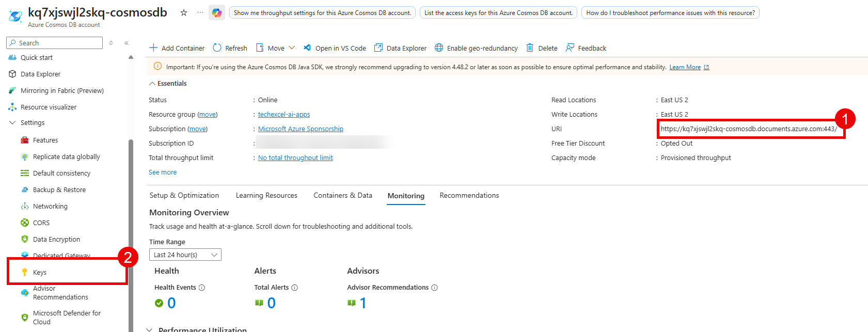The height and width of the screenshot is (332, 868).
Task: Click the sidebar expand/collapse sort arrows
Action: (x=111, y=43)
